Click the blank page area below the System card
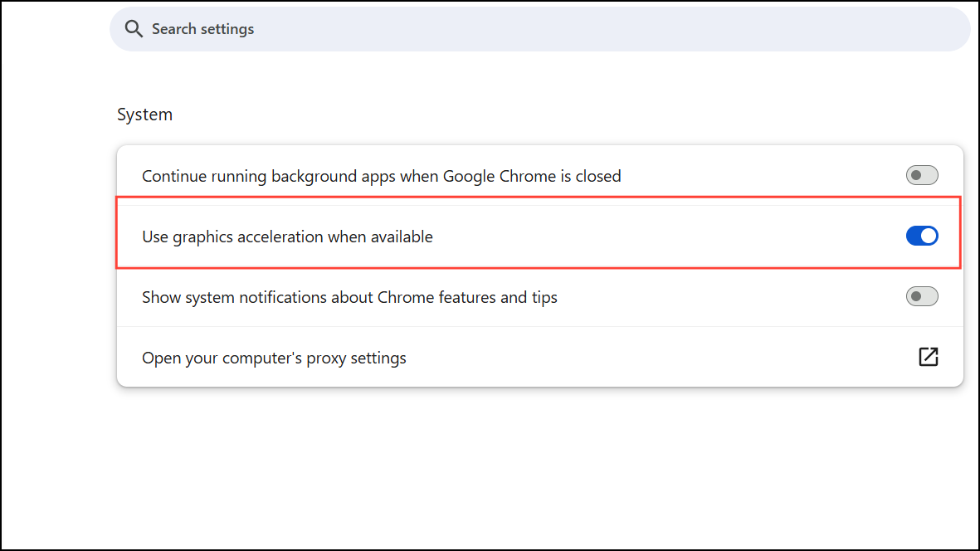 coord(539,465)
